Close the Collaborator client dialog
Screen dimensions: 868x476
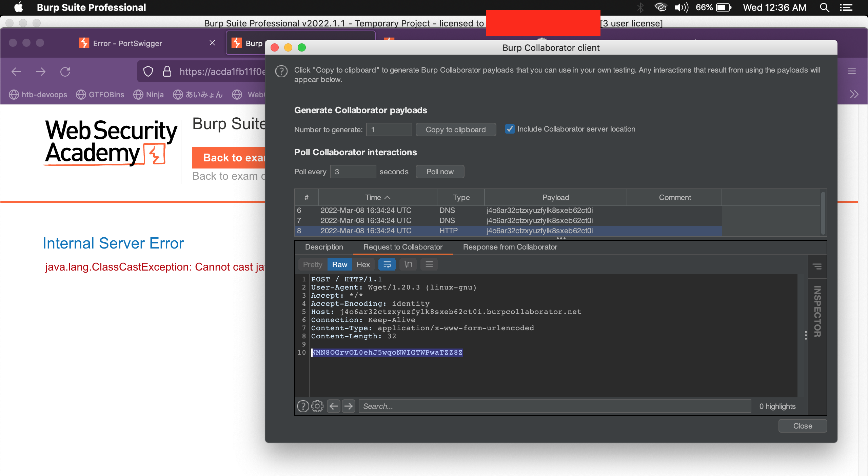(803, 426)
